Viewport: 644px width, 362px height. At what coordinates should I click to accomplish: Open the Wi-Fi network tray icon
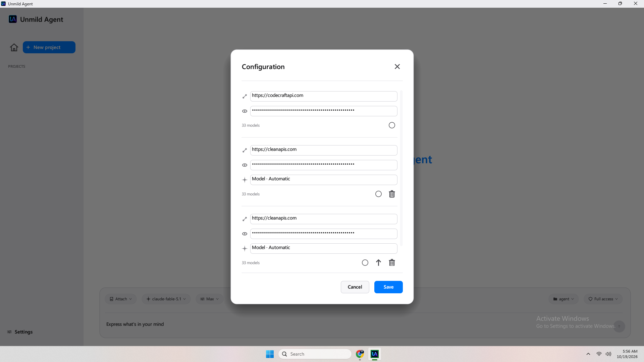coord(599,354)
